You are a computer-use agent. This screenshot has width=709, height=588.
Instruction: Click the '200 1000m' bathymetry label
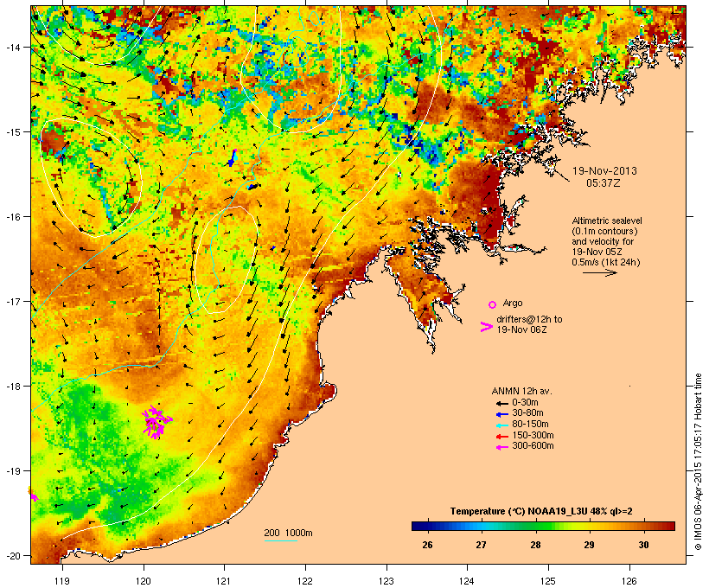tap(288, 533)
